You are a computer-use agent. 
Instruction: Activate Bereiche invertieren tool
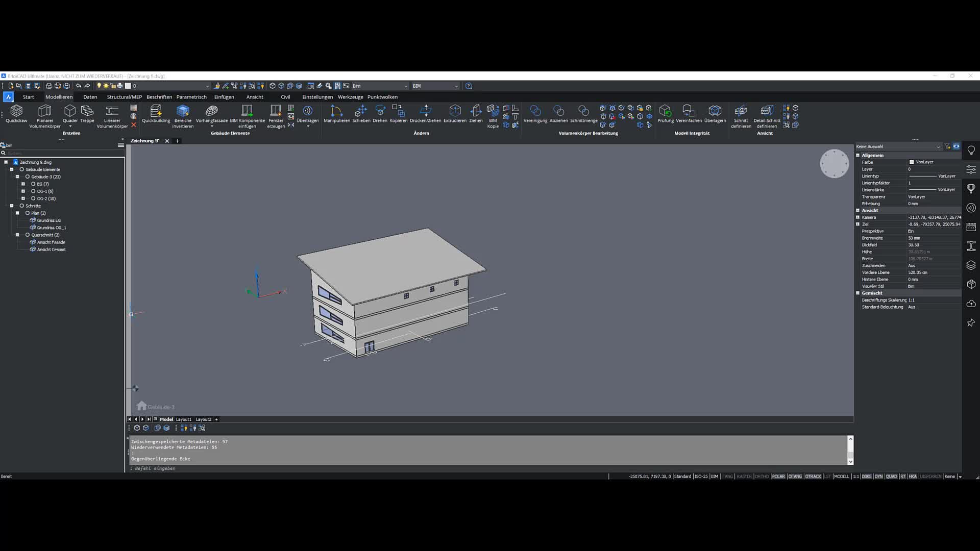click(183, 117)
